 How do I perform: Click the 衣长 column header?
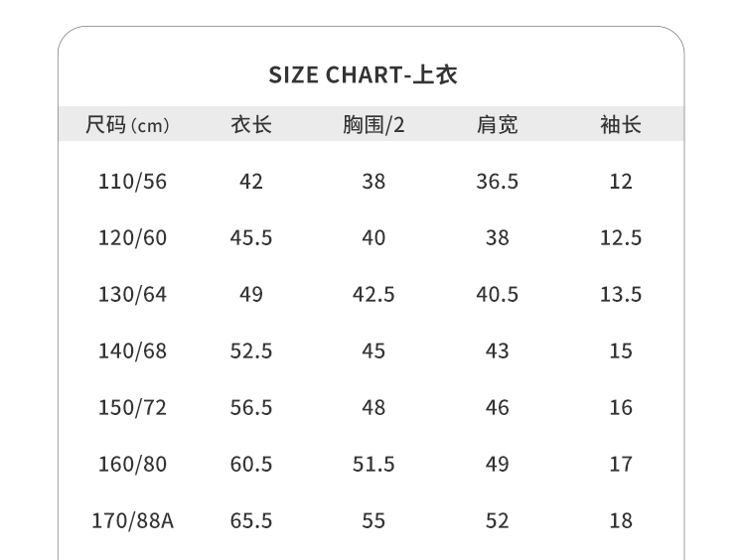[251, 125]
